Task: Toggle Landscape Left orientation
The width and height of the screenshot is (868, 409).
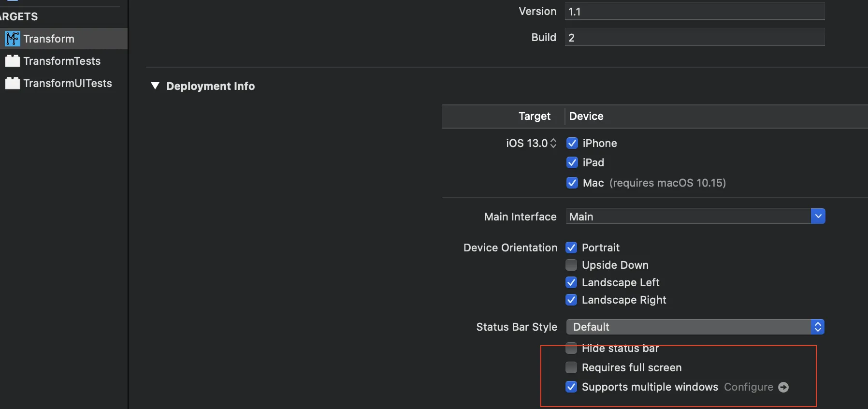Action: [x=571, y=282]
